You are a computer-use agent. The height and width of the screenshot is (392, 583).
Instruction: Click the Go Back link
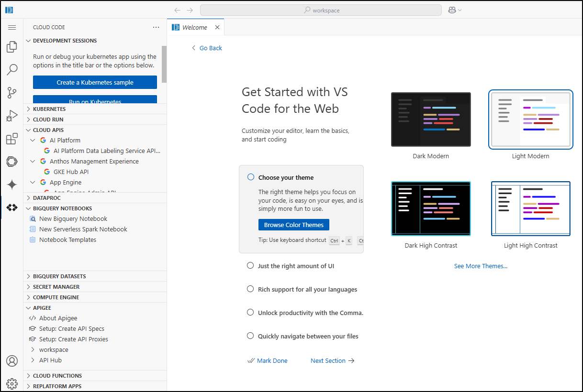pos(207,48)
